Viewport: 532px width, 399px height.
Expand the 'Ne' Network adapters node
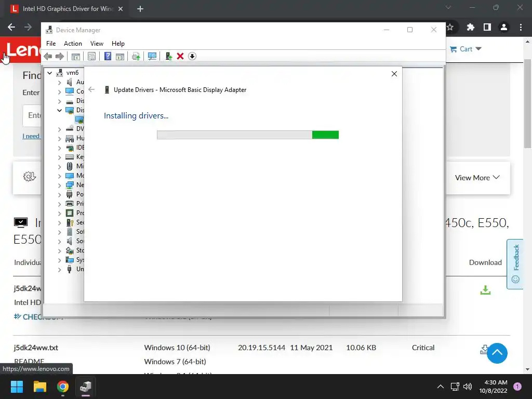click(x=59, y=185)
